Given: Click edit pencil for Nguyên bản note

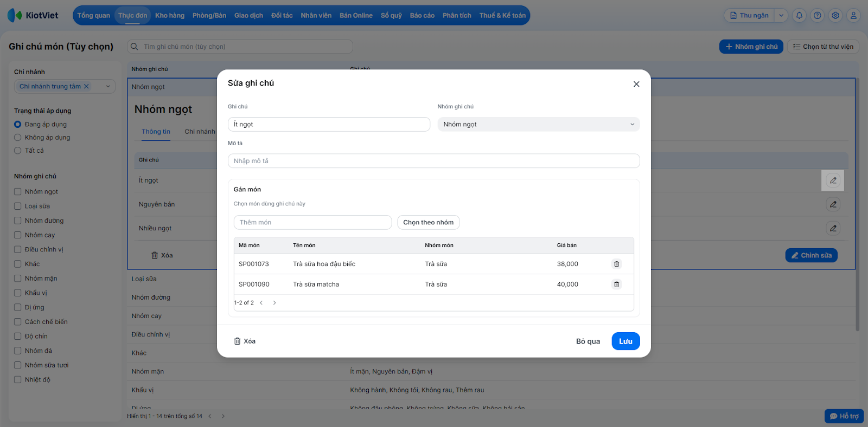Looking at the screenshot, I should tap(833, 204).
